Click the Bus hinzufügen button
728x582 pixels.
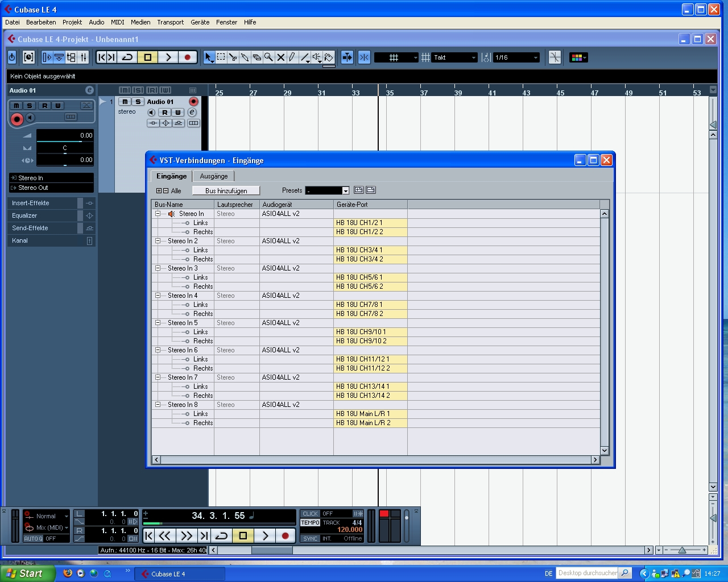pos(226,190)
